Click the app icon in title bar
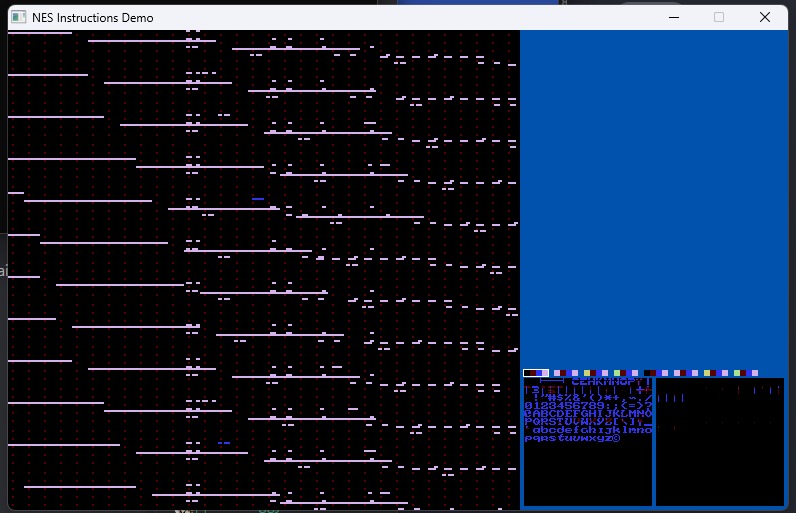Image resolution: width=796 pixels, height=513 pixels. (x=18, y=18)
